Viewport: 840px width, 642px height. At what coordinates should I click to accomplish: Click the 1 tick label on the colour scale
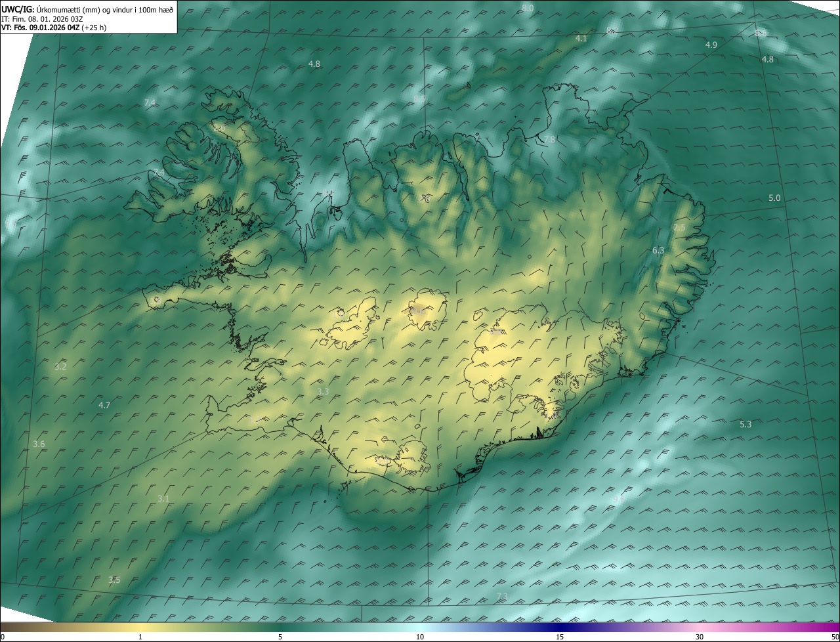(140, 637)
